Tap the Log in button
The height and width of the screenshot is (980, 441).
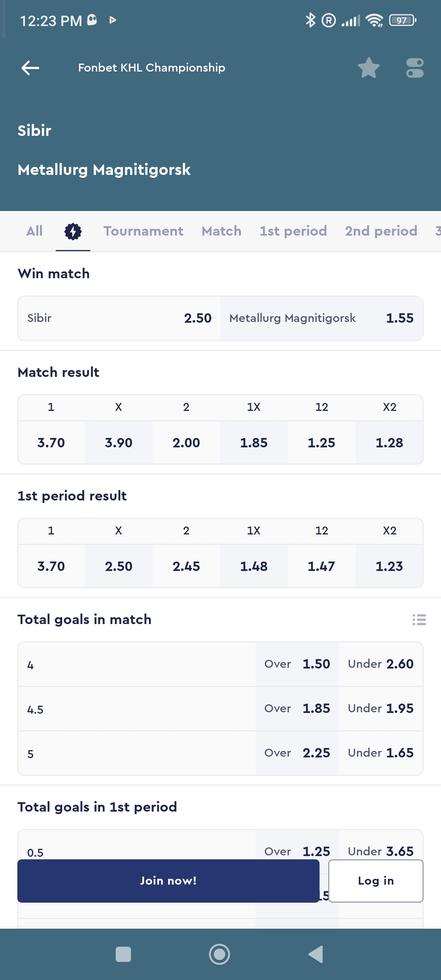(x=376, y=881)
